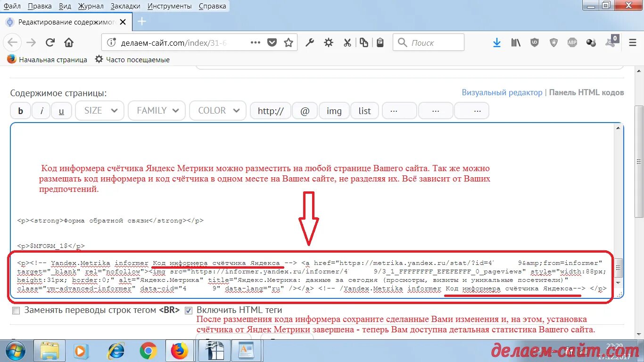Open Adblock Plus extension menu
The image size is (644, 362).
(572, 43)
